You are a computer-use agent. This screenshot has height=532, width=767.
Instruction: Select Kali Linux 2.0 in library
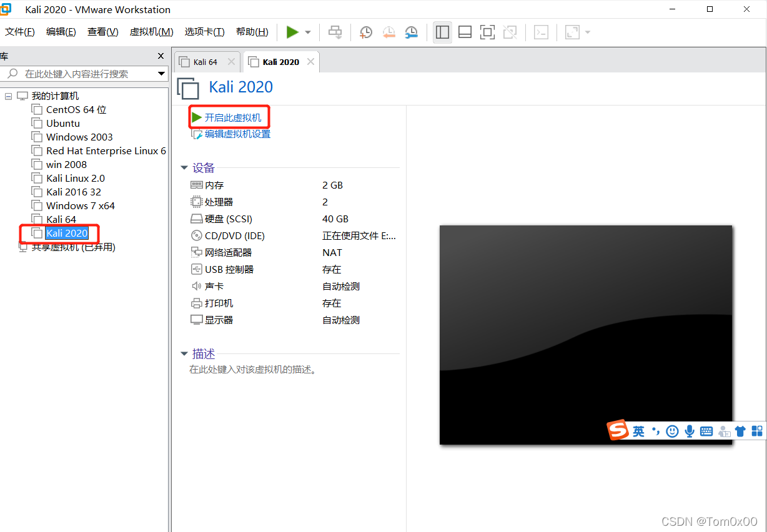(x=76, y=178)
